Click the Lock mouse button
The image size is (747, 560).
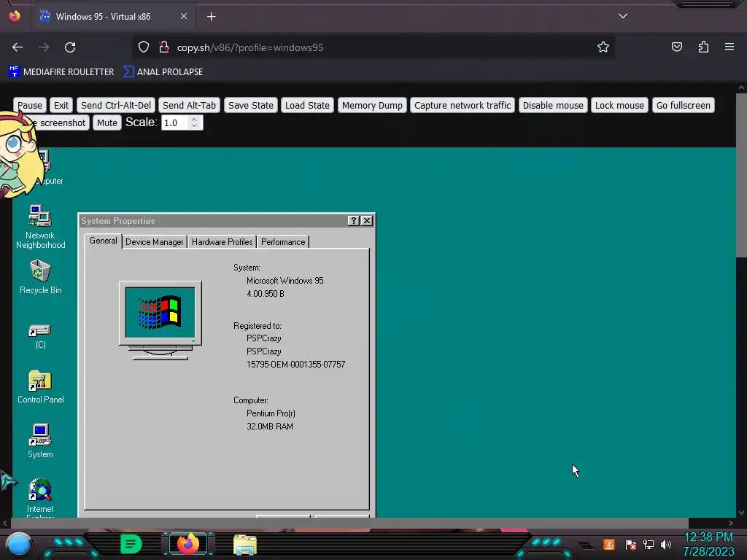click(619, 105)
